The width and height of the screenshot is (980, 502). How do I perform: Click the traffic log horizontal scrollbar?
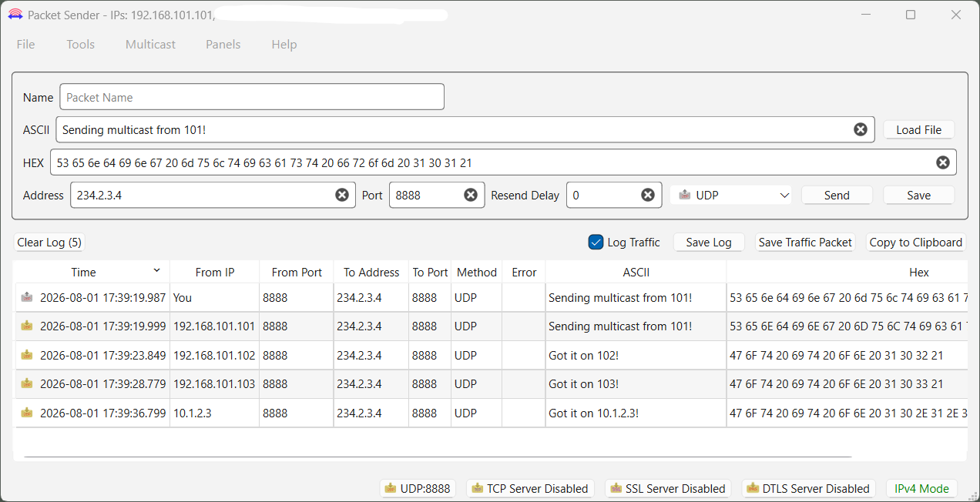(438, 457)
